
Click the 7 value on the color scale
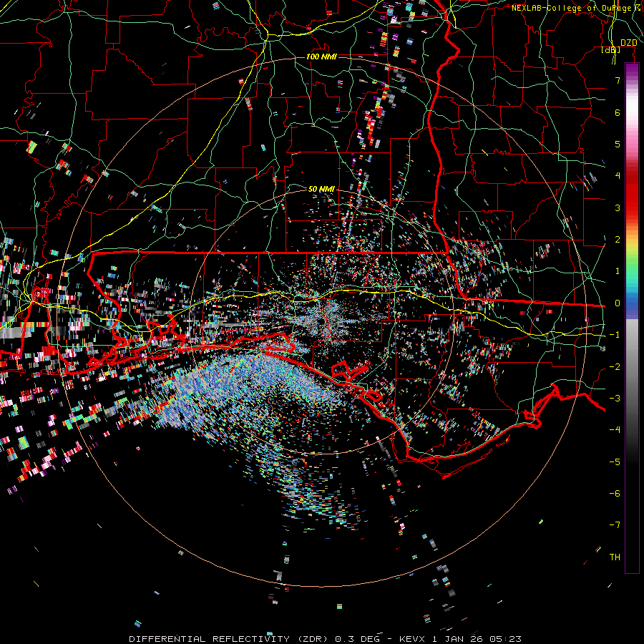618,80
